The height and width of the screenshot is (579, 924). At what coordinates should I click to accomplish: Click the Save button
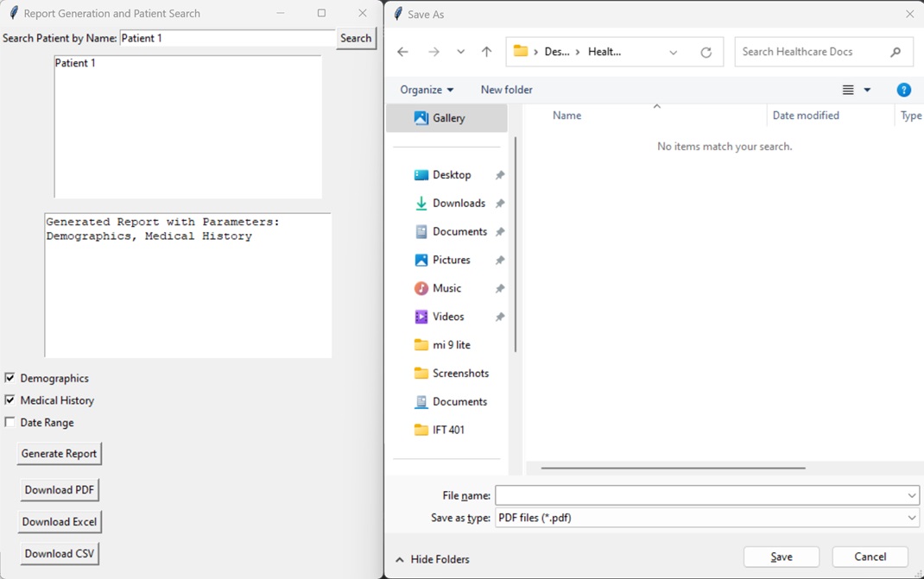(782, 557)
